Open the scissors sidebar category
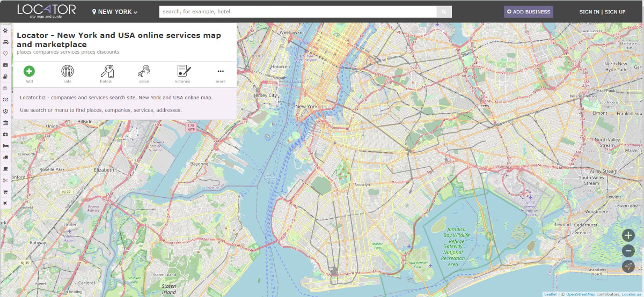The height and width of the screenshot is (297, 644). click(5, 180)
